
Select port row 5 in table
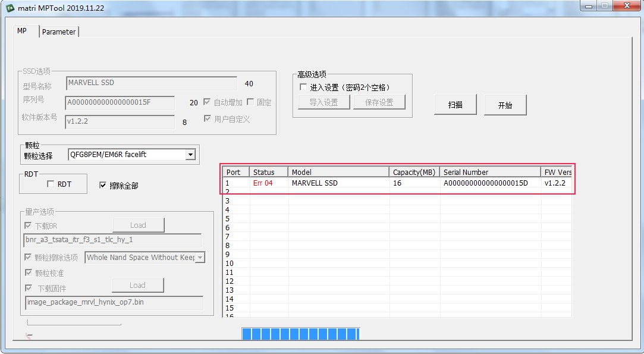[397, 219]
